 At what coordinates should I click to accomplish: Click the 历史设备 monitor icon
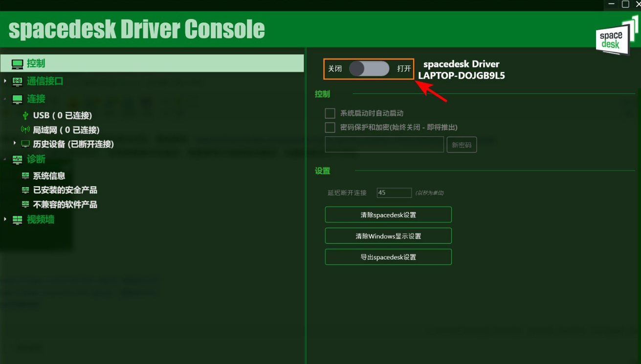tap(25, 144)
